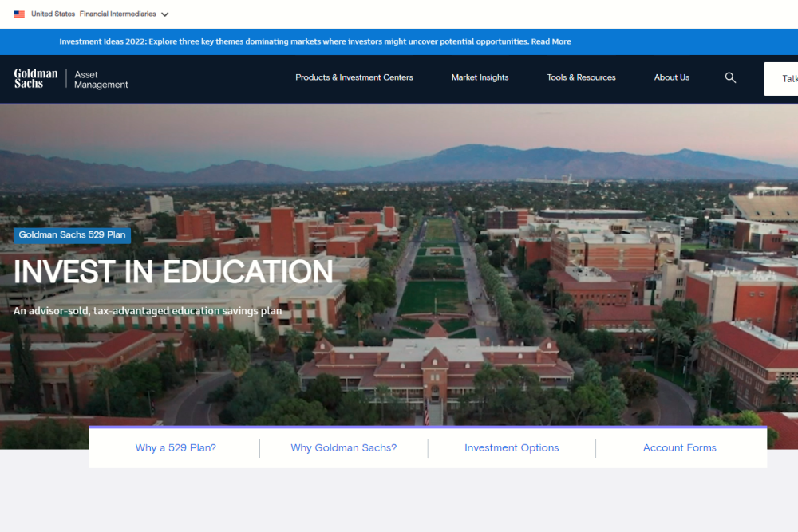Switch to the Why a 529 Plan? tab
This screenshot has width=798, height=532.
coord(176,448)
